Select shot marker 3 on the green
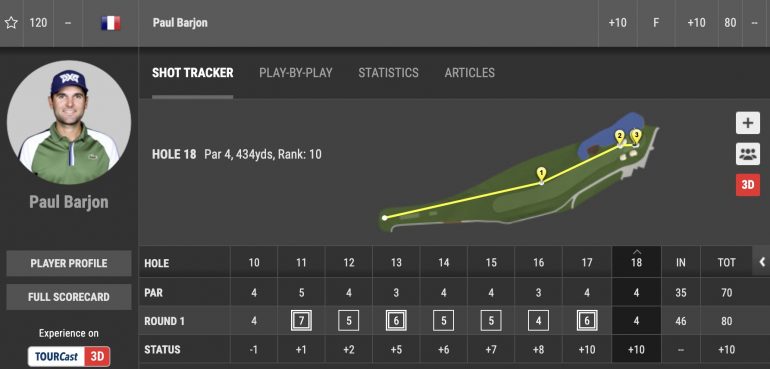770x369 pixels. (x=636, y=136)
